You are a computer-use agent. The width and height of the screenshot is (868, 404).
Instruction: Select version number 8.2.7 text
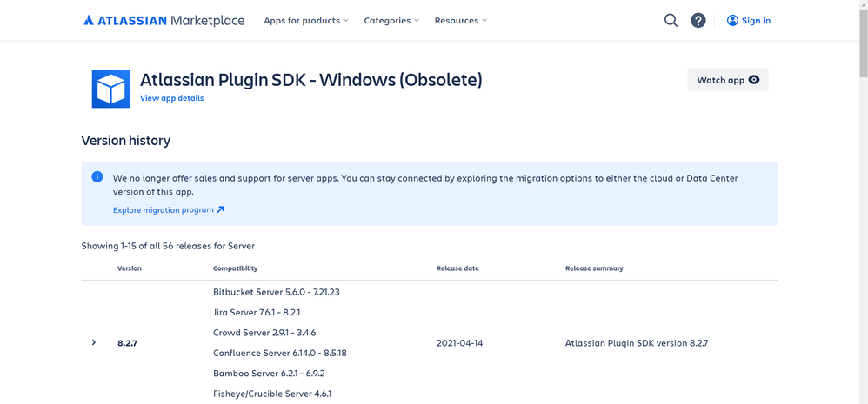tap(127, 343)
